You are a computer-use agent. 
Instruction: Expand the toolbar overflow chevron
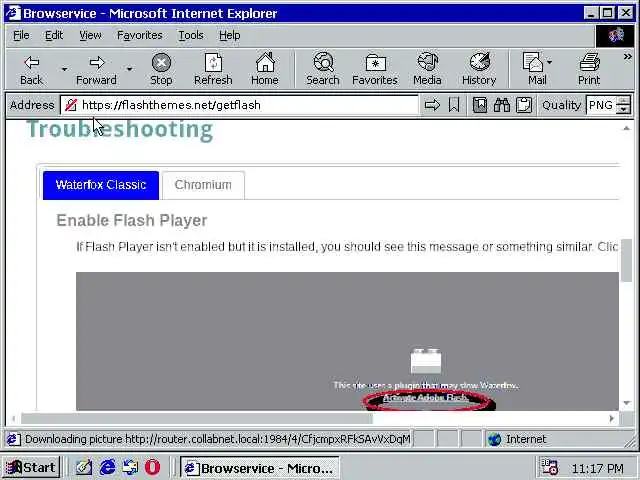(627, 57)
